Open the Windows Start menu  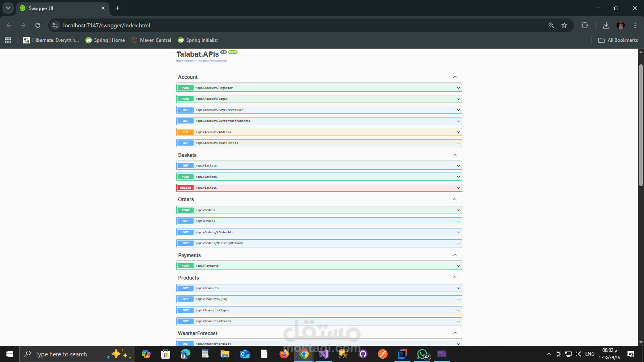tap(10, 354)
